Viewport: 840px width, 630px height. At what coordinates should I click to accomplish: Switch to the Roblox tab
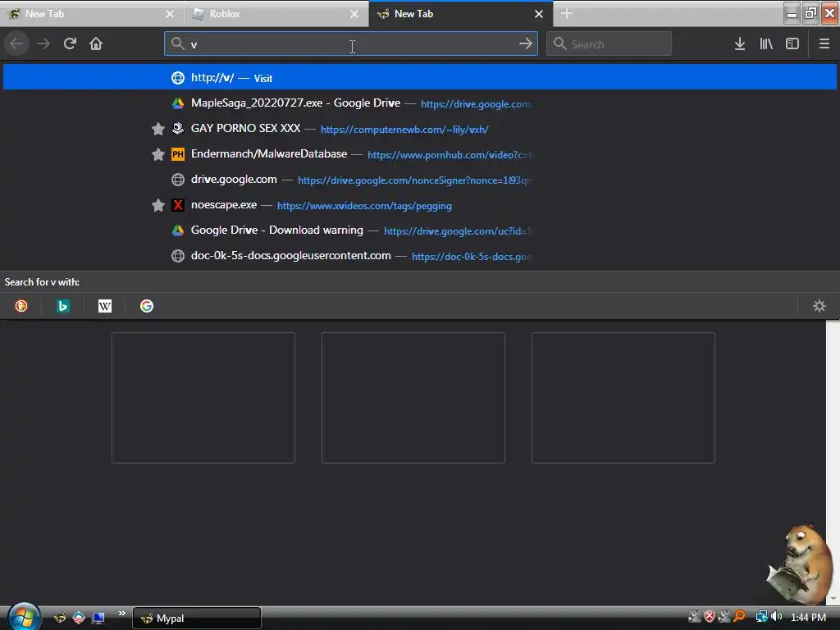[x=276, y=14]
